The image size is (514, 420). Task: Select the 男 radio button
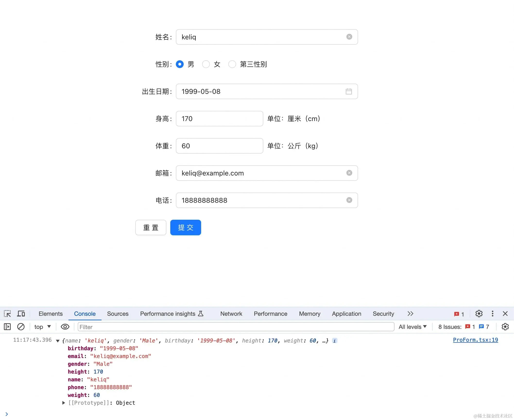coord(180,64)
